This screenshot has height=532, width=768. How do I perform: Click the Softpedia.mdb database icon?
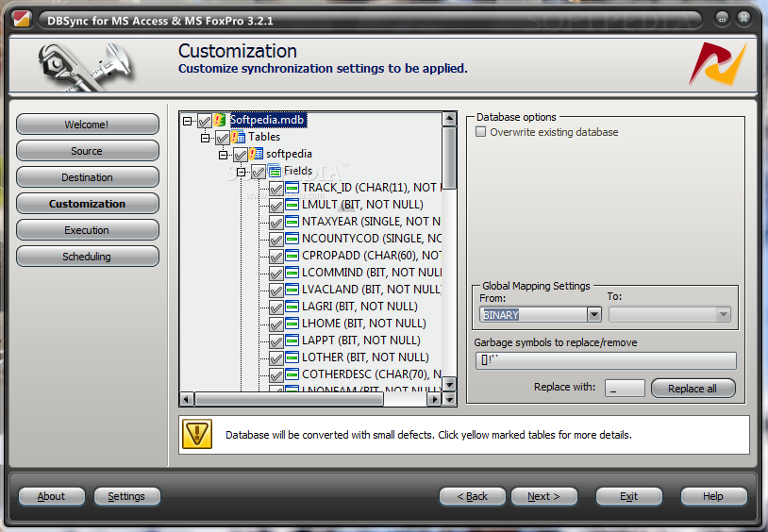click(x=220, y=120)
